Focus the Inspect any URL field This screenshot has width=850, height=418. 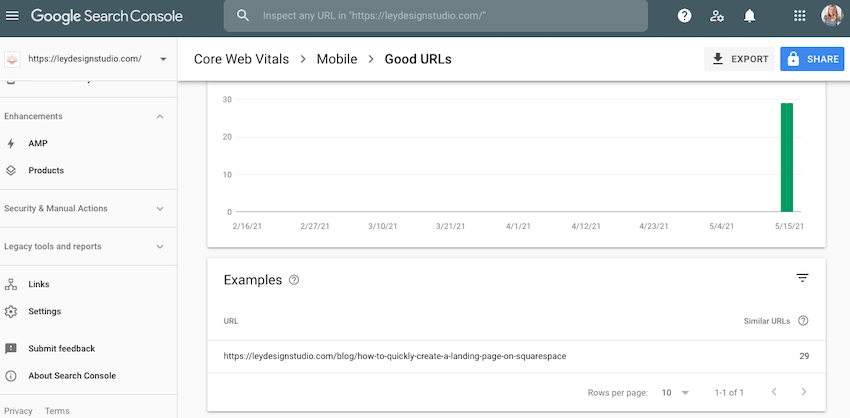(x=435, y=16)
